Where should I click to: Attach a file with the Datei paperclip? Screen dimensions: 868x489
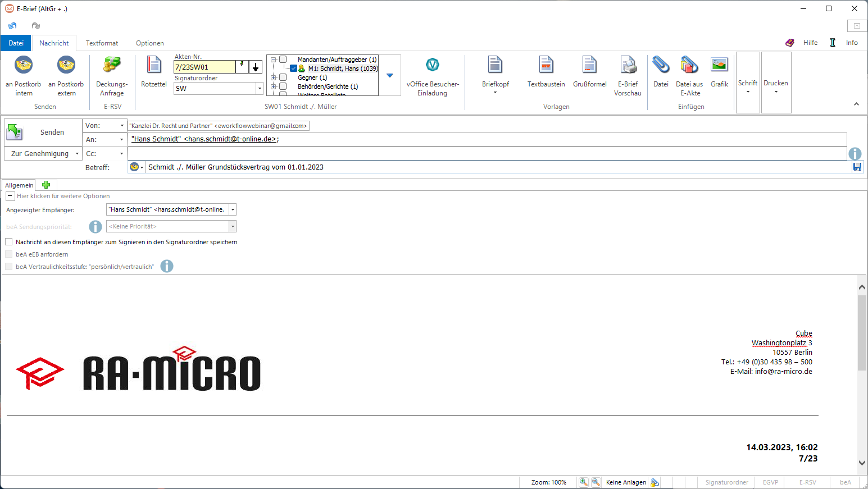click(x=661, y=72)
